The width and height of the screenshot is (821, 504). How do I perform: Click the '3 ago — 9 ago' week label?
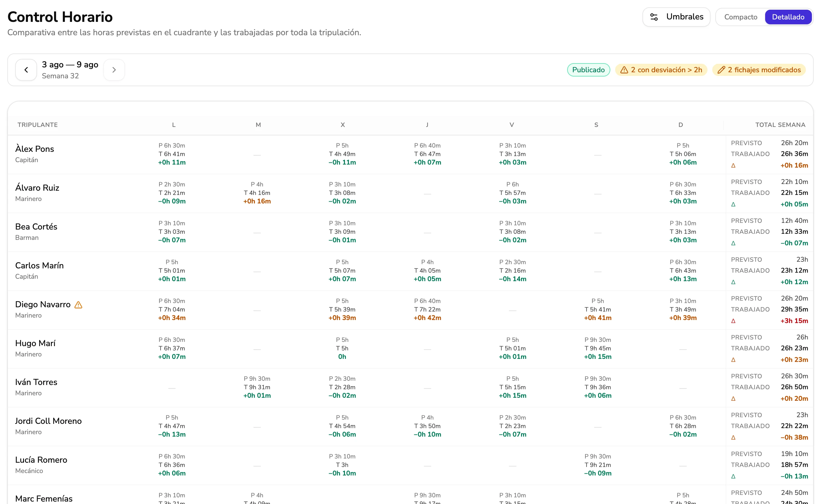[x=70, y=64]
